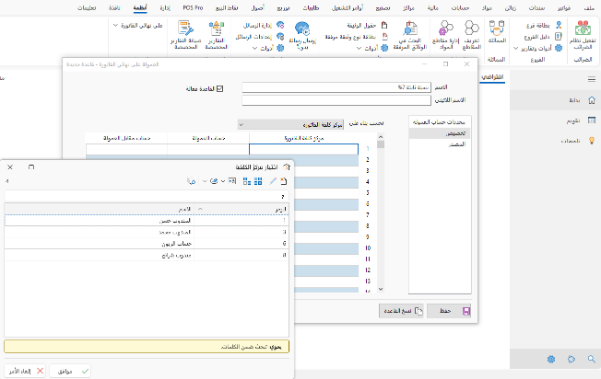Click search field in cost center dialog

(146, 196)
